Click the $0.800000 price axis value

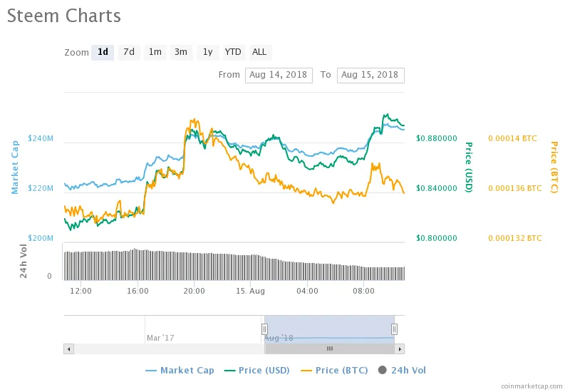coord(437,238)
